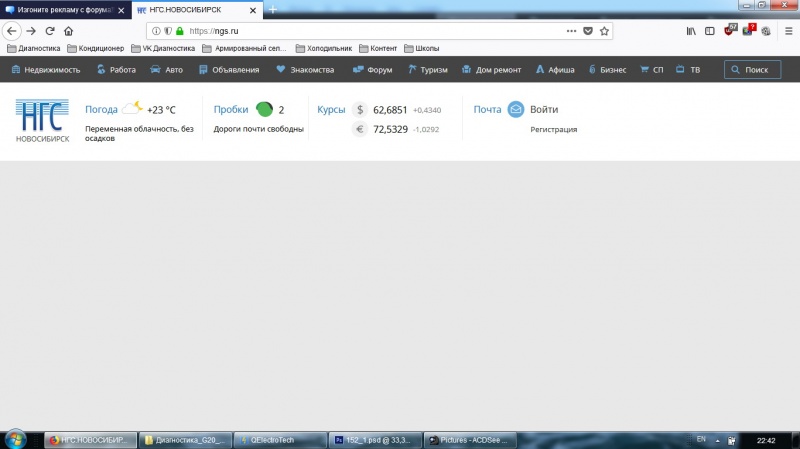Expand the Холодильник bookmarks folder
The width and height of the screenshot is (800, 449).
point(324,48)
